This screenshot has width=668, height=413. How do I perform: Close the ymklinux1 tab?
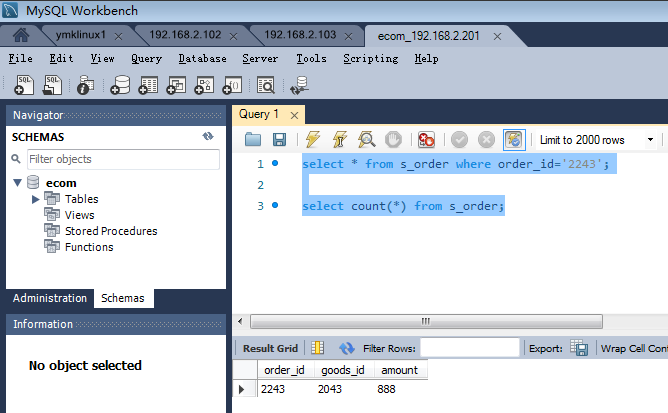(x=118, y=37)
